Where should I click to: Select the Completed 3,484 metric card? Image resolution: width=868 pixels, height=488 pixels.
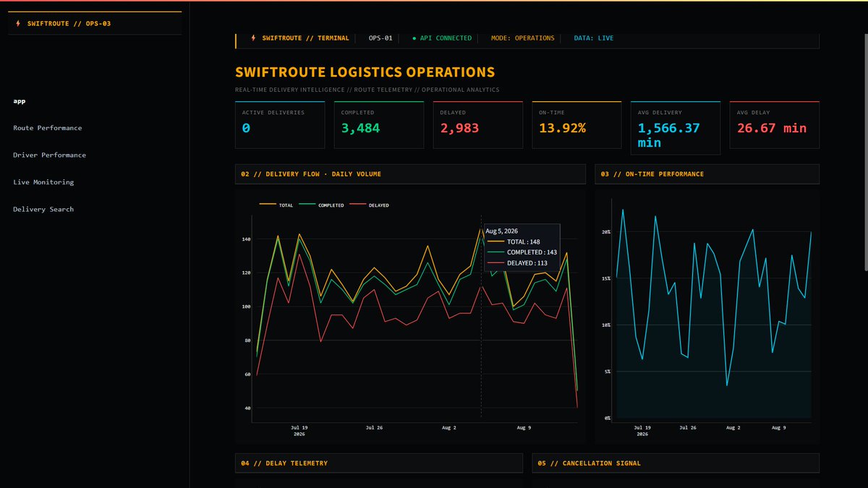[x=379, y=125]
